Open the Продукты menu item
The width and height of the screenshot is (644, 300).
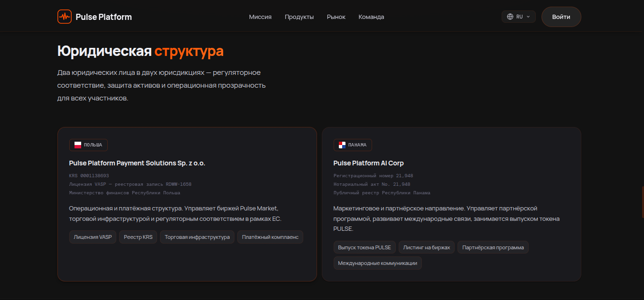(299, 17)
